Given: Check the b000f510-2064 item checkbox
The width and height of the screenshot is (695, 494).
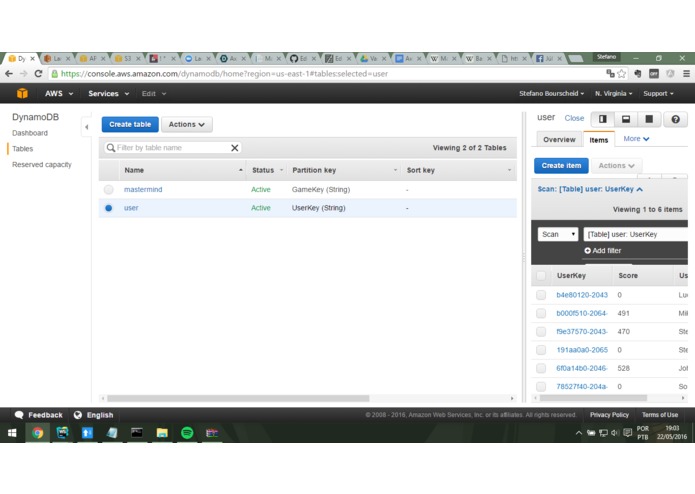Looking at the screenshot, I should (x=541, y=313).
